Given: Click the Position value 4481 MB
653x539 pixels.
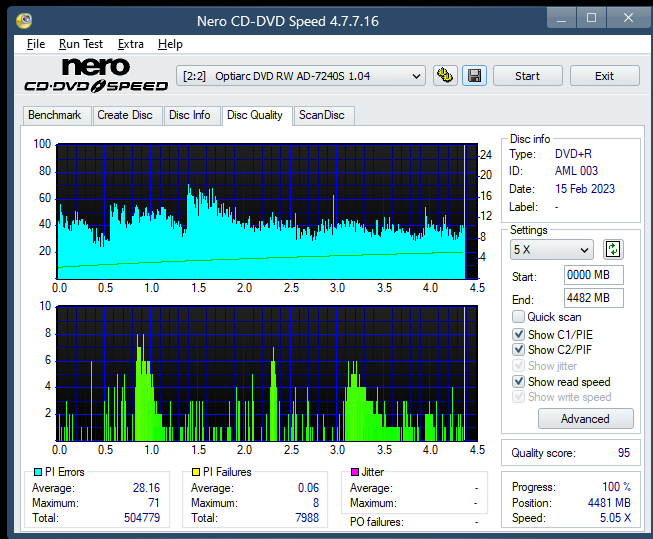Looking at the screenshot, I should (x=609, y=503).
